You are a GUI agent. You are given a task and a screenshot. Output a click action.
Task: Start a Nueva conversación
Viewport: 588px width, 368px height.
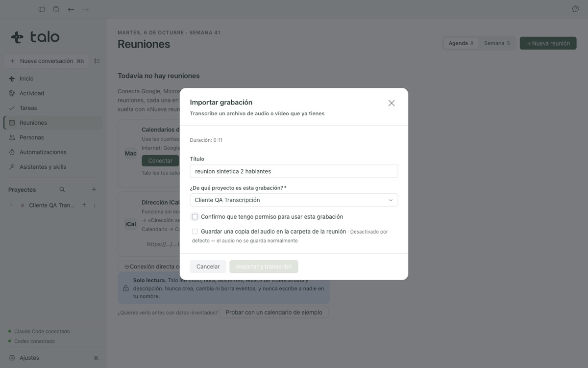47,61
